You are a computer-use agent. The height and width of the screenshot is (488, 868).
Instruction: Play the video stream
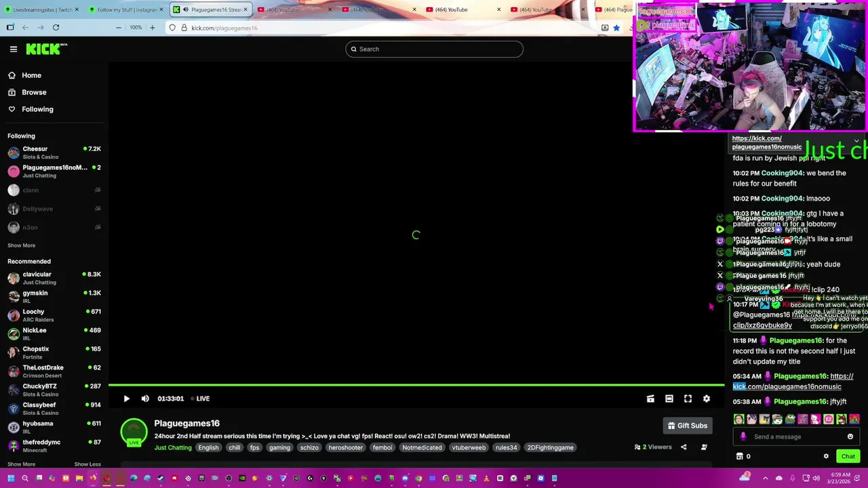126,399
